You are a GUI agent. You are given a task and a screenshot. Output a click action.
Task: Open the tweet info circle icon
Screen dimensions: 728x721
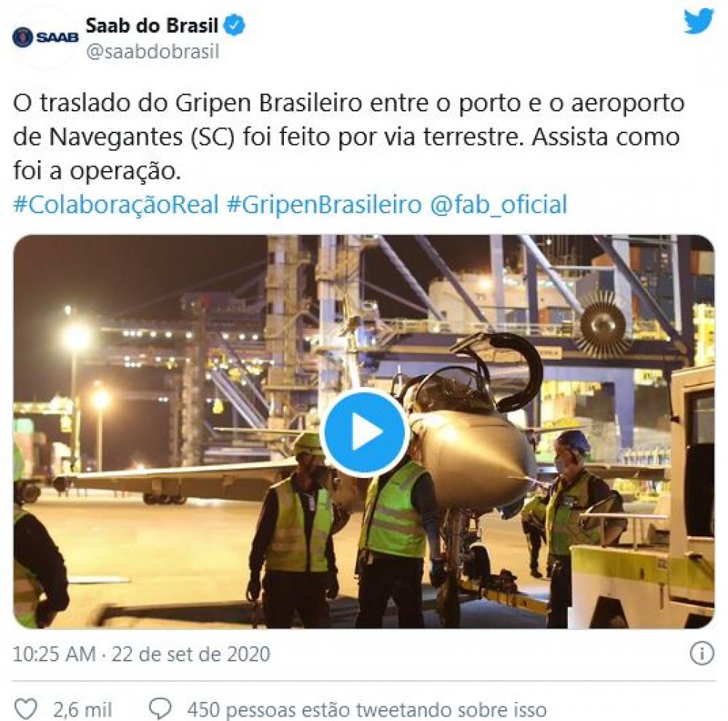(702, 653)
